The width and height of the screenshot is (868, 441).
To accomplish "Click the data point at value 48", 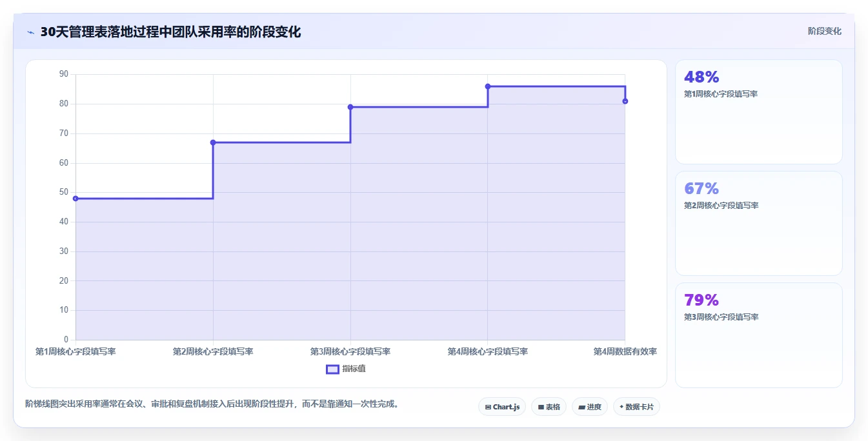I will point(76,199).
